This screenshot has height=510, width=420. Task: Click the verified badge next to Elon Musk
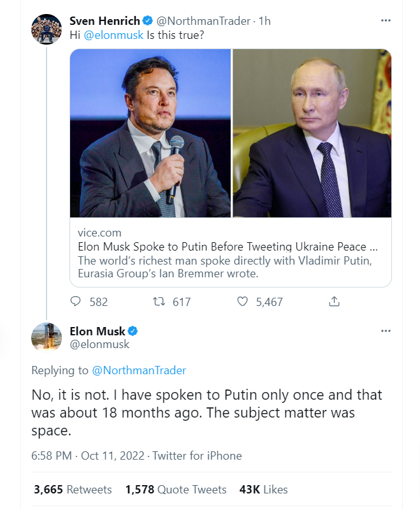(134, 331)
